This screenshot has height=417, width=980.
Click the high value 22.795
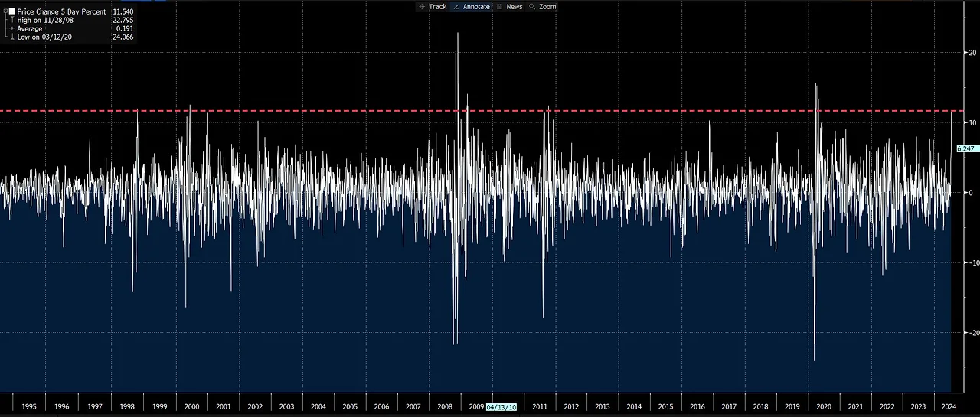[x=123, y=21]
